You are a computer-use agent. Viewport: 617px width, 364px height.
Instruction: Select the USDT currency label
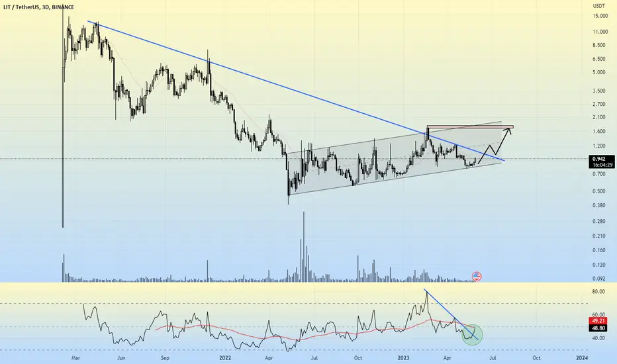(598, 6)
